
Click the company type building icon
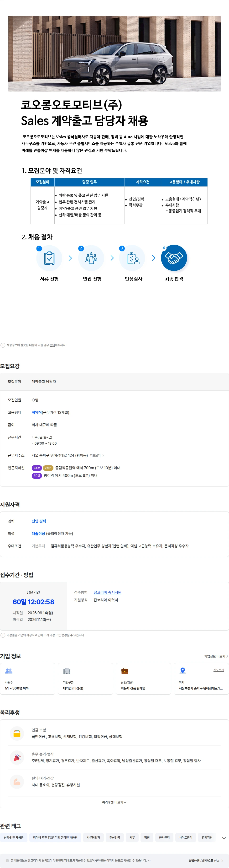(x=67, y=671)
